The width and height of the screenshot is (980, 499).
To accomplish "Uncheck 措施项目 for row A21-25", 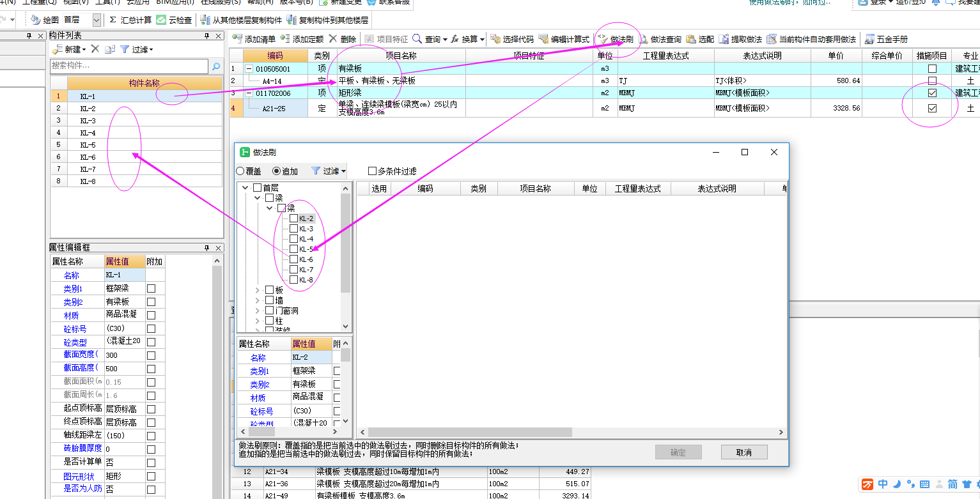I will pos(932,108).
